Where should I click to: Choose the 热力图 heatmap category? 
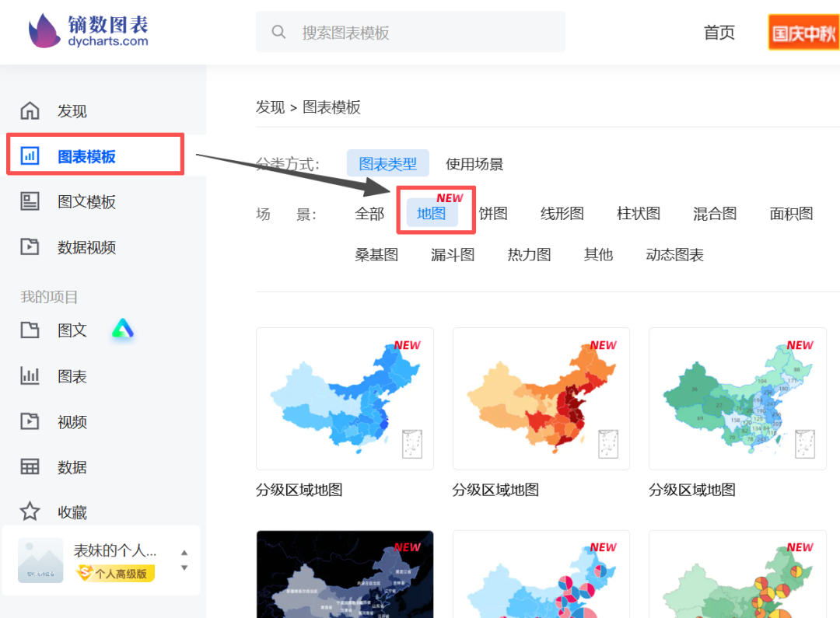point(529,254)
